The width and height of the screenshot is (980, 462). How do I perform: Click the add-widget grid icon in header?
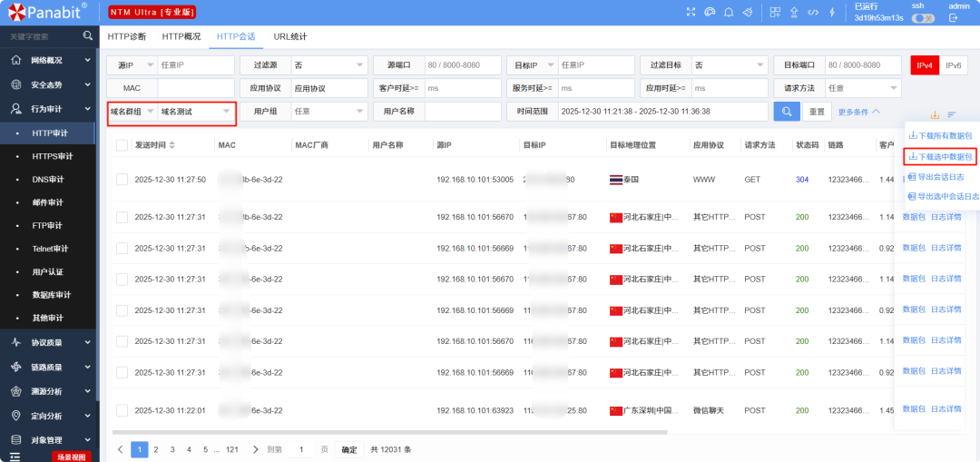point(775,12)
